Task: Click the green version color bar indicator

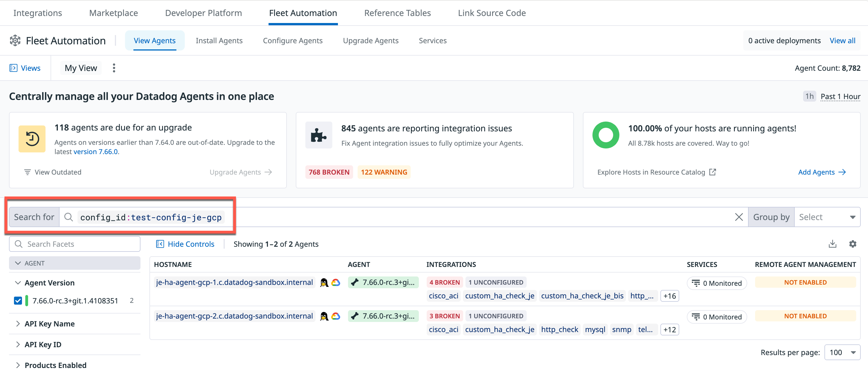Action: tap(27, 301)
